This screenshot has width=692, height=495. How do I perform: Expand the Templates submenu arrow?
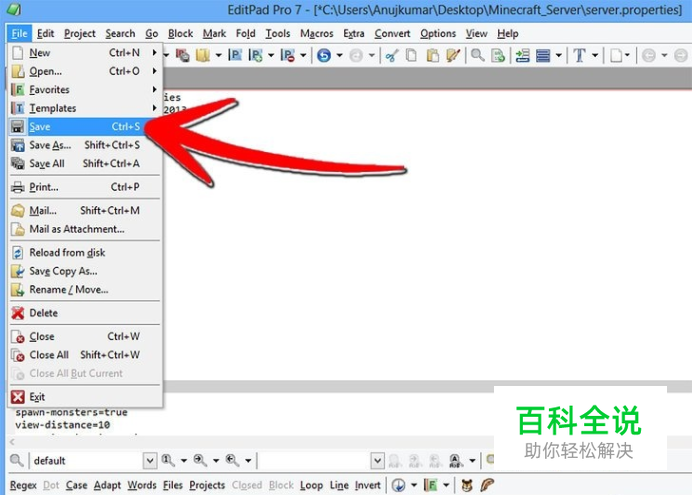[154, 108]
